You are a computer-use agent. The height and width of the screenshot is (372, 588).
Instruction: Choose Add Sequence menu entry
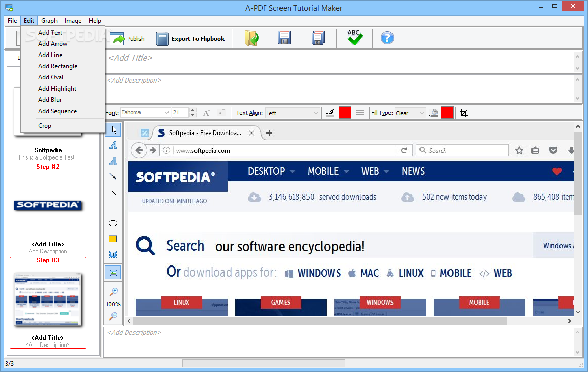click(63, 111)
